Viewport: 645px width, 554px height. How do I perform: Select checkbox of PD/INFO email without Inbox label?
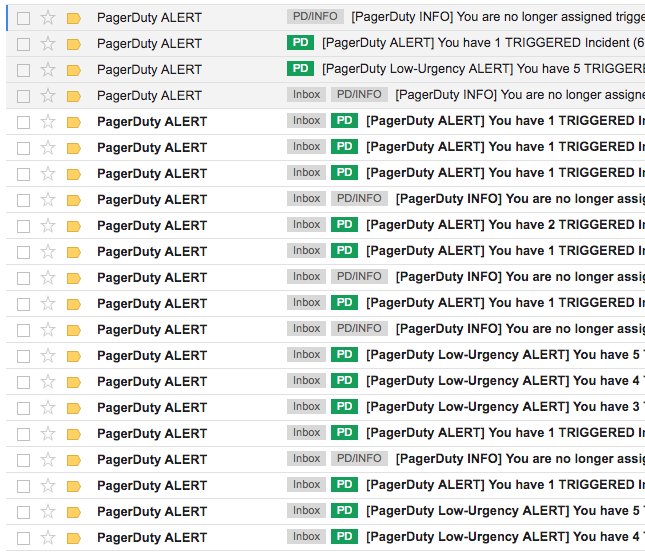coord(23,18)
